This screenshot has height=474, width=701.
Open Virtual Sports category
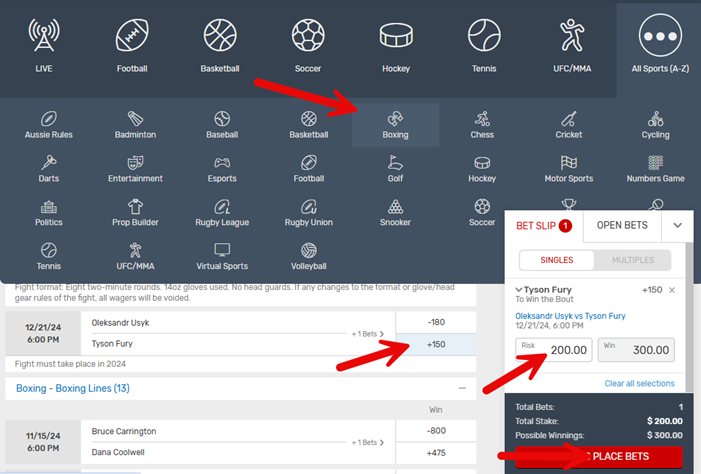222,255
